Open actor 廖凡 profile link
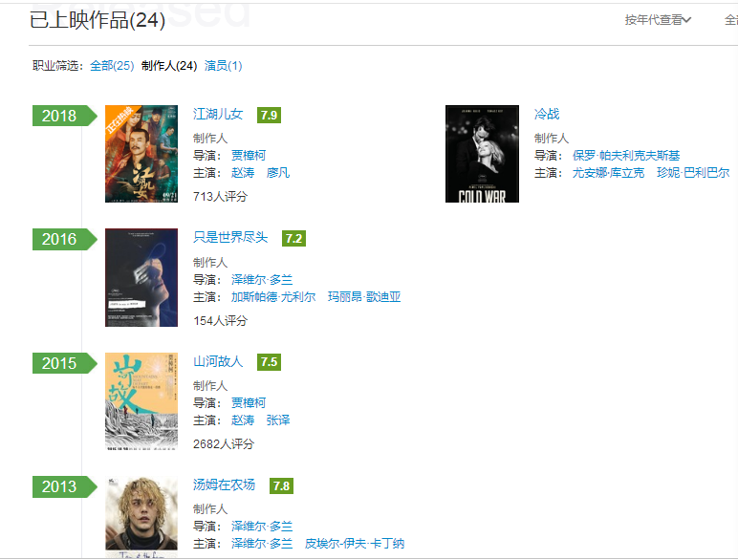 [x=277, y=173]
